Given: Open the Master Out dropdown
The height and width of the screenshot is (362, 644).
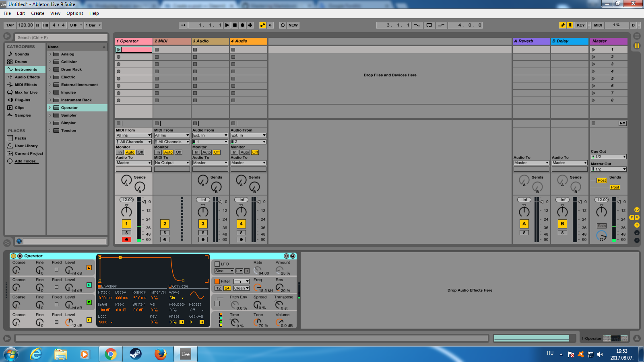Looking at the screenshot, I should (x=609, y=169).
